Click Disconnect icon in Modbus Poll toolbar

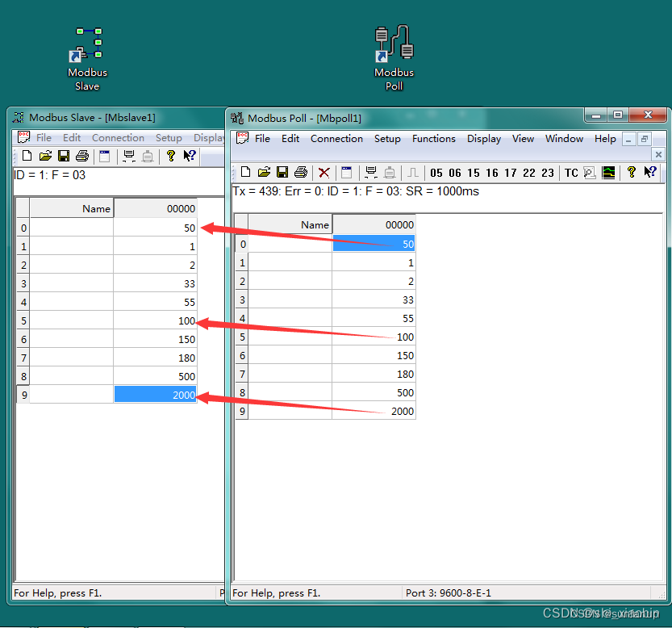click(390, 173)
